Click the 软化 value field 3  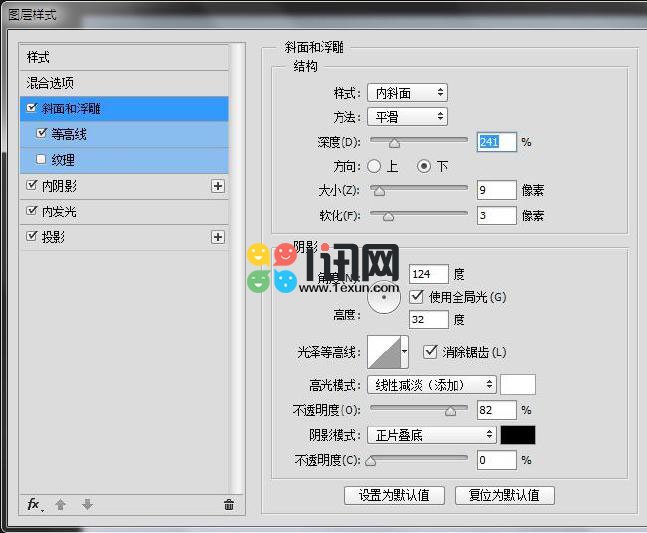coord(496,215)
